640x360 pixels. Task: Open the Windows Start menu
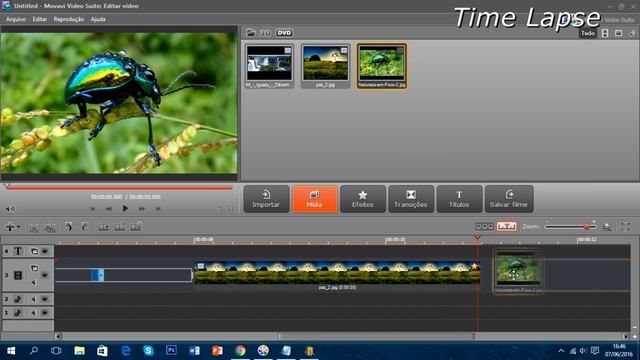click(x=11, y=351)
